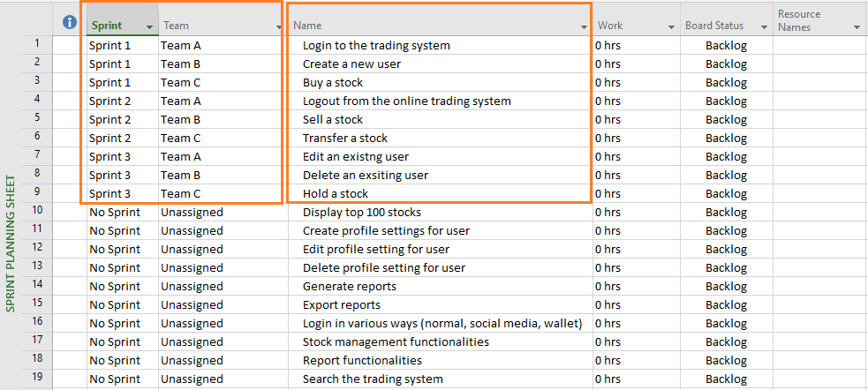Click Unassigned cell in row 11
Image resolution: width=868 pixels, height=390 pixels.
point(223,230)
